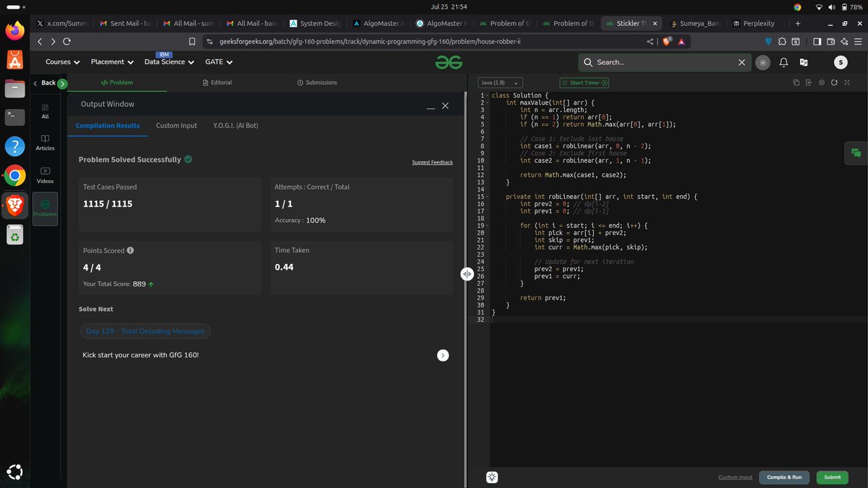Open the browser hamburger menu
The image size is (868, 488).
click(858, 42)
